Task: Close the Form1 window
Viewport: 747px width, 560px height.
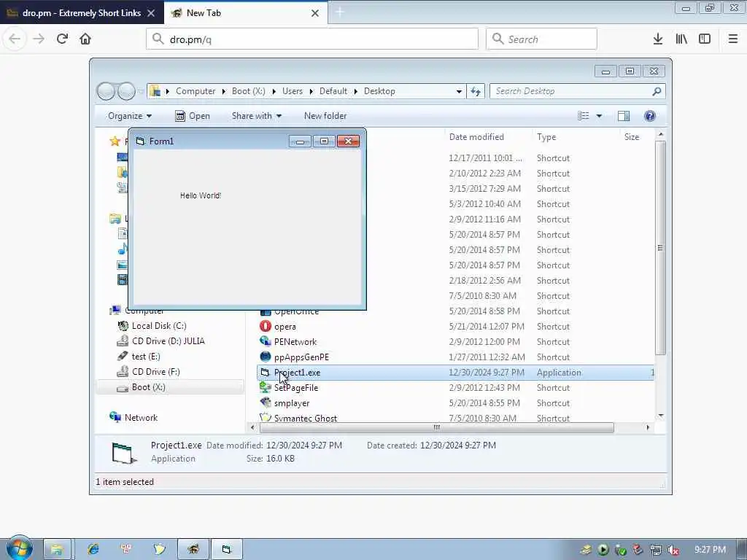Action: [348, 141]
